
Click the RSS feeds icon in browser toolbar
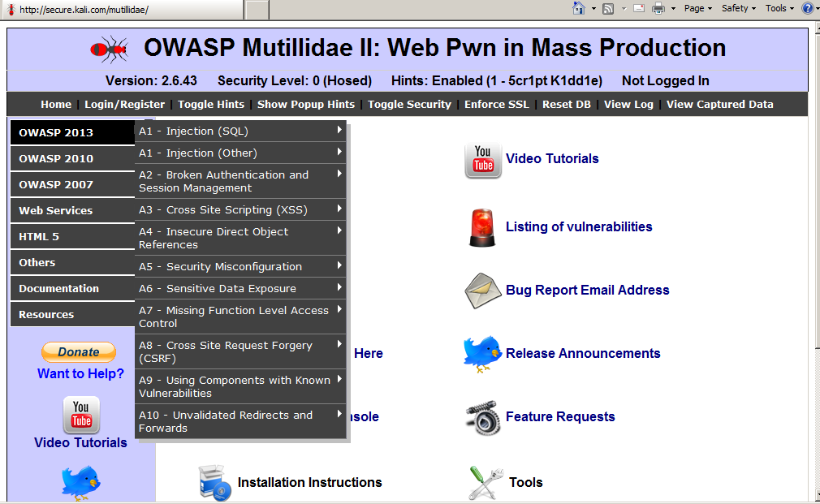tap(608, 8)
